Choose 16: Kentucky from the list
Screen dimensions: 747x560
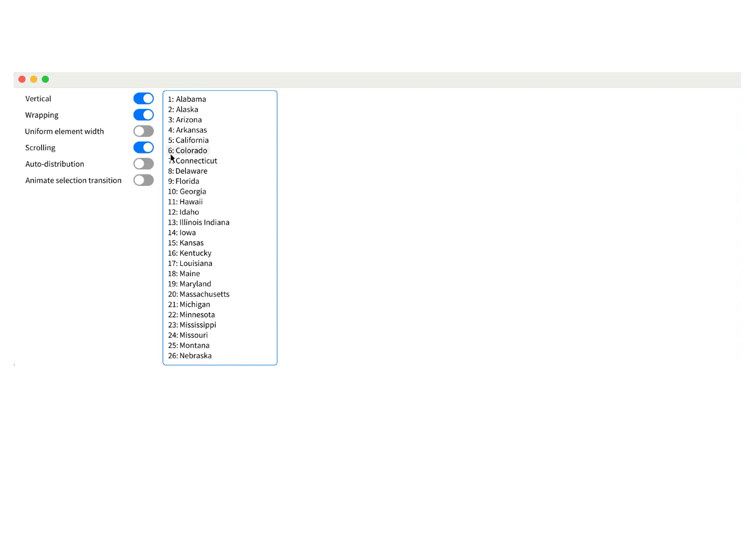pyautogui.click(x=189, y=253)
